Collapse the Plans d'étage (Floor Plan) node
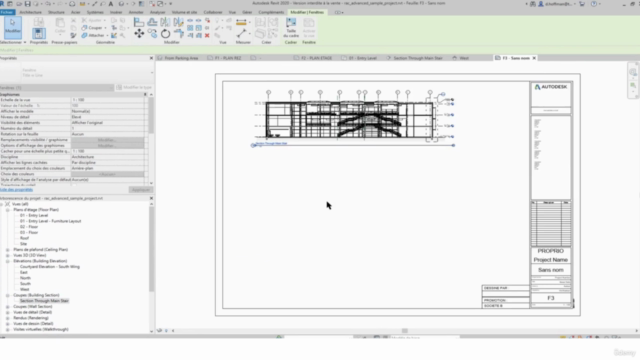The width and height of the screenshot is (640, 360). (x=7, y=210)
